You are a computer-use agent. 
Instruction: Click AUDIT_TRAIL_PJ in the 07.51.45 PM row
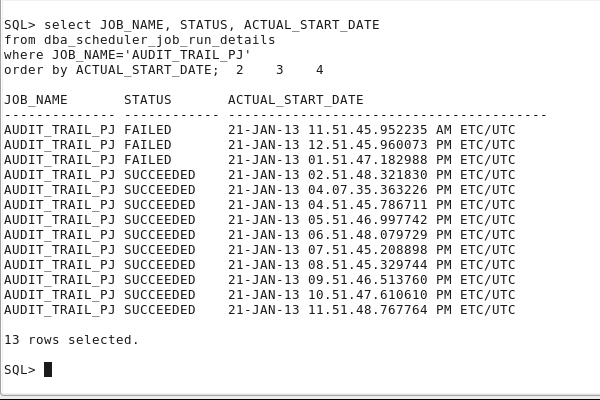coord(60,250)
